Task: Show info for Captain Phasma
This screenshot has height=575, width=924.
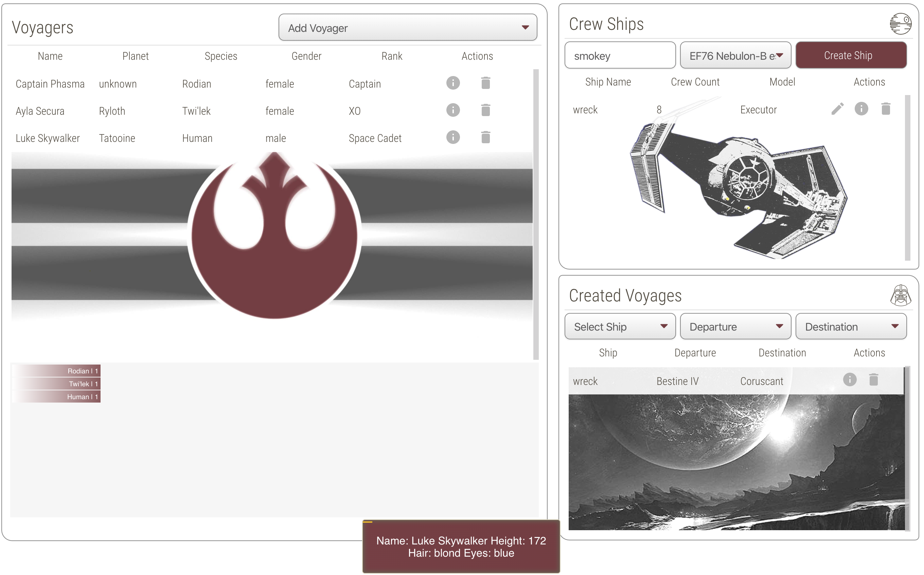Action: [x=453, y=83]
